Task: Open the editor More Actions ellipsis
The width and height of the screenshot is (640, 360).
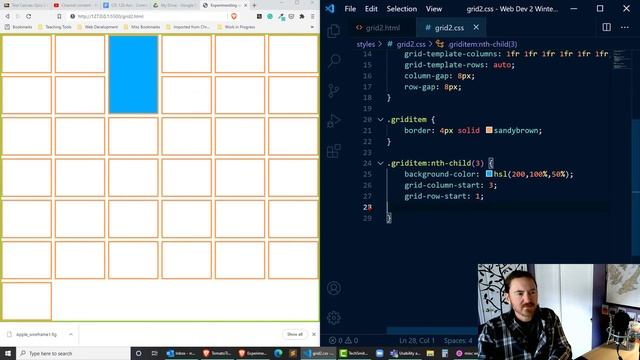Action: (x=625, y=27)
